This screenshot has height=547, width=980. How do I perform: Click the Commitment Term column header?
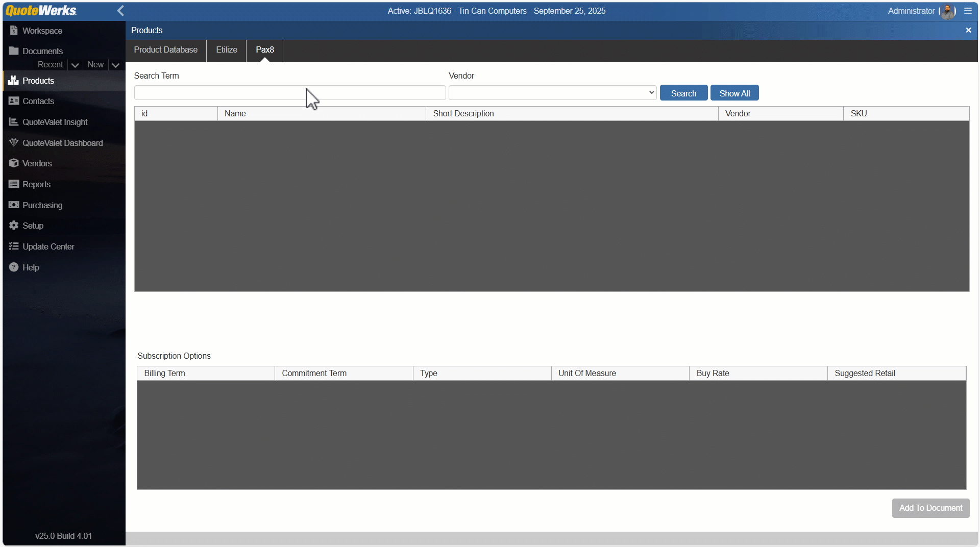pyautogui.click(x=344, y=374)
